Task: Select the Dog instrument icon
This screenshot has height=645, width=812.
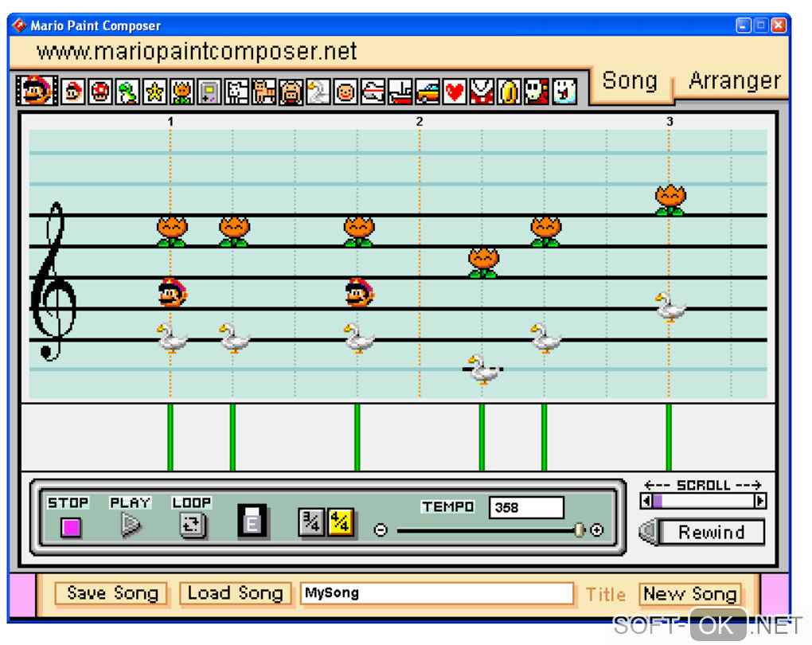Action: (x=236, y=92)
